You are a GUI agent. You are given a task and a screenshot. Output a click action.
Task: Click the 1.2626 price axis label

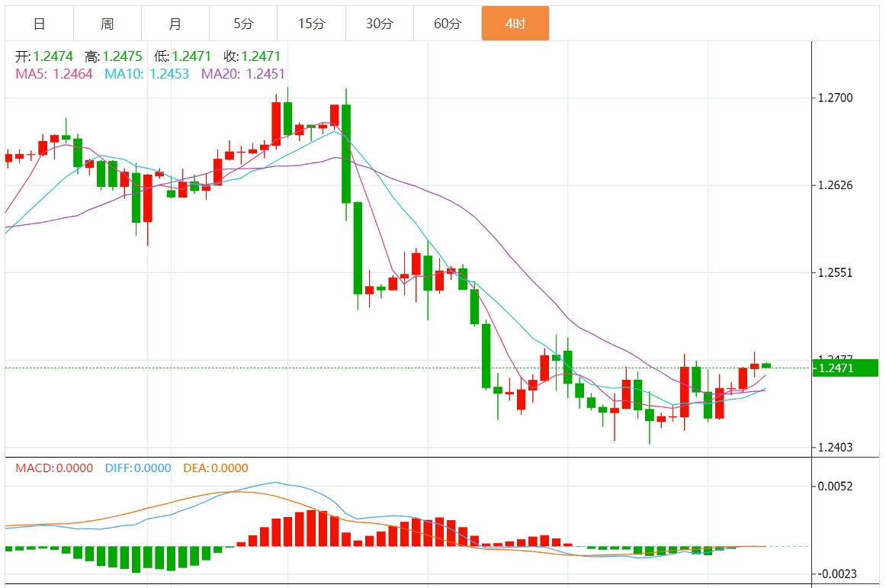(835, 185)
